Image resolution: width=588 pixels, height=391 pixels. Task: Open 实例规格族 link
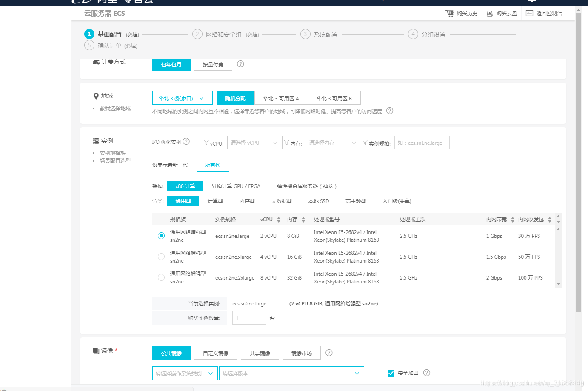113,153
